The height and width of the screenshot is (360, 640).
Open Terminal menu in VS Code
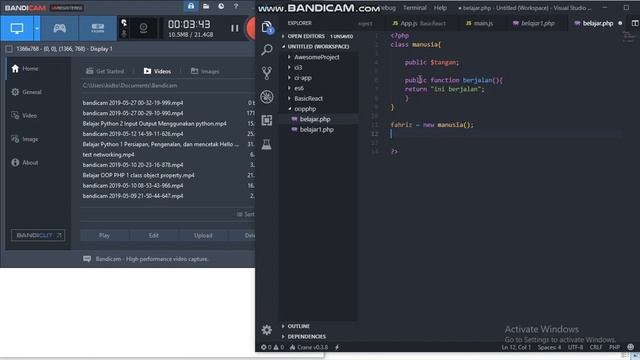415,8
